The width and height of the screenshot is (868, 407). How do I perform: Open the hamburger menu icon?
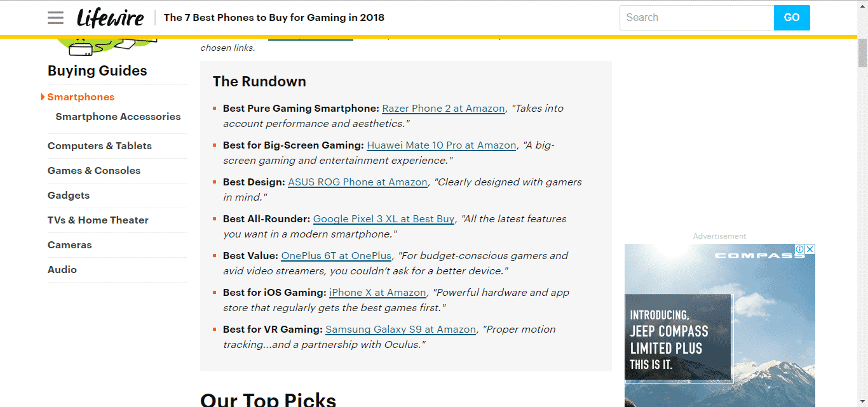click(x=55, y=18)
